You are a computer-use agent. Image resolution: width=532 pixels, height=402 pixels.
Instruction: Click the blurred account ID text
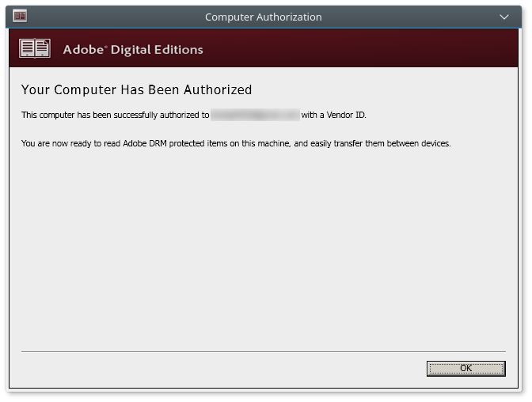[x=255, y=115]
